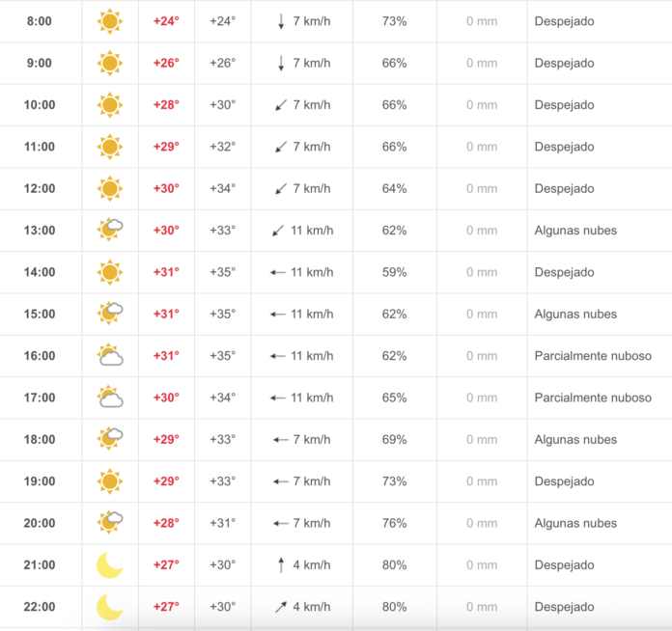Click the wind direction arrow at 14:00

pyautogui.click(x=278, y=272)
